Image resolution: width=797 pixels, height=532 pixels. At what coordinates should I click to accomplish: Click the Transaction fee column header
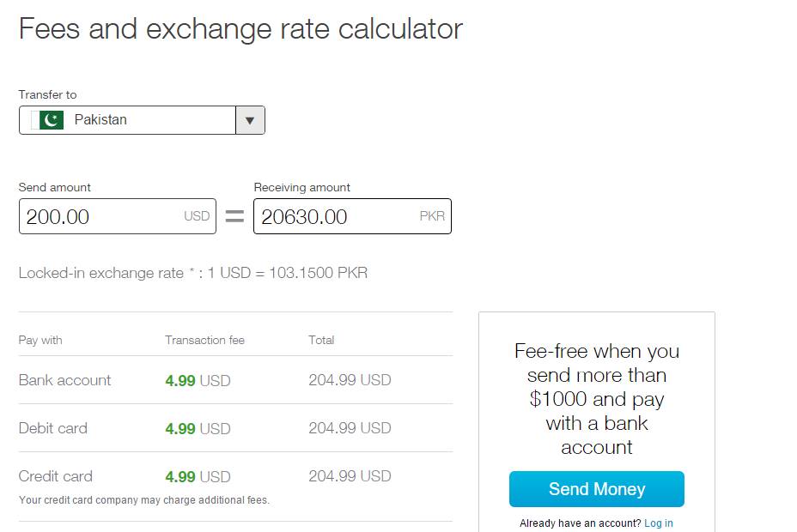click(x=204, y=340)
